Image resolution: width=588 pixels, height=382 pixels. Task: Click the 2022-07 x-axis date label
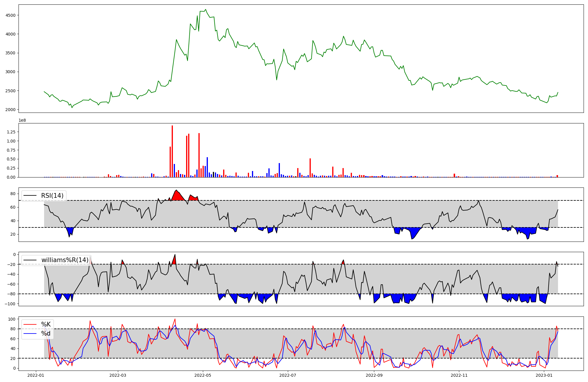pyautogui.click(x=288, y=375)
